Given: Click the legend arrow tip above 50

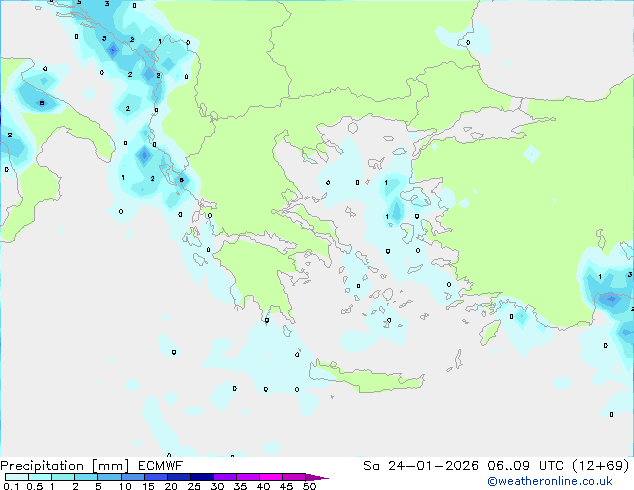Looking at the screenshot, I should point(317,477).
